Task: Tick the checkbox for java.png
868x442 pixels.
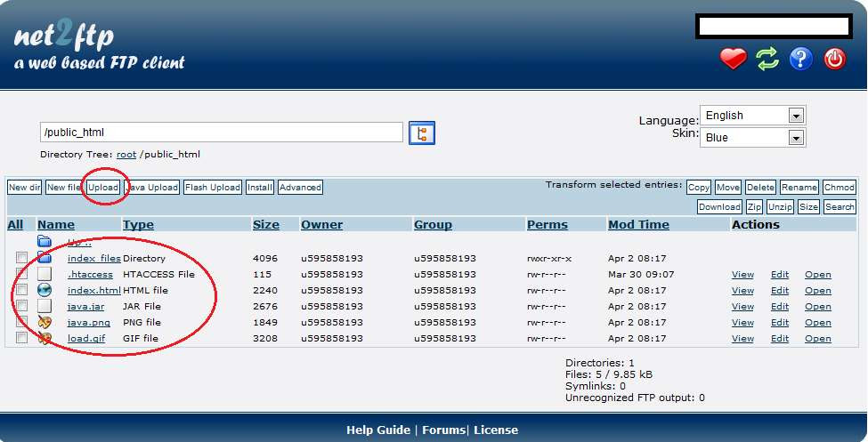Action: click(x=21, y=321)
